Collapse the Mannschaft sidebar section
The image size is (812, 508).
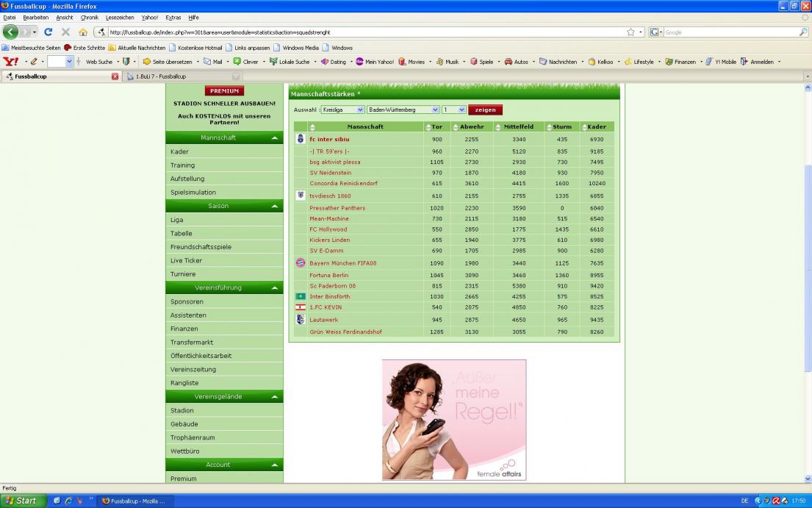[x=274, y=138]
